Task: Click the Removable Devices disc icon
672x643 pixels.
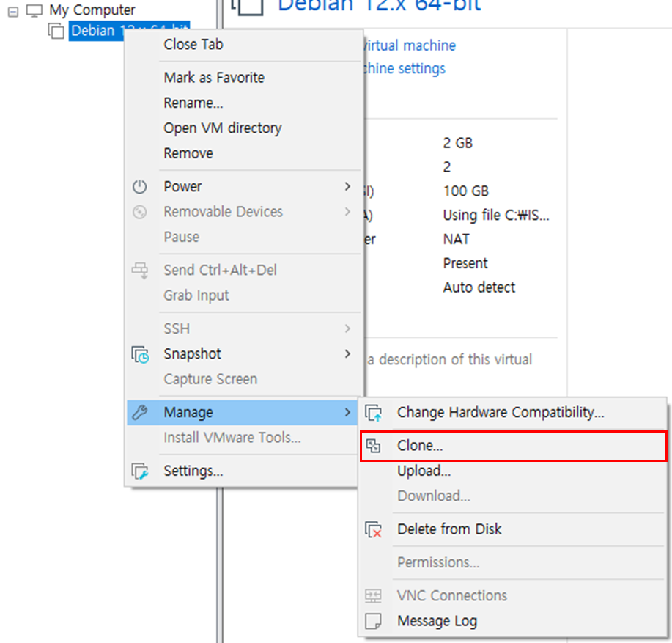Action: click(139, 212)
